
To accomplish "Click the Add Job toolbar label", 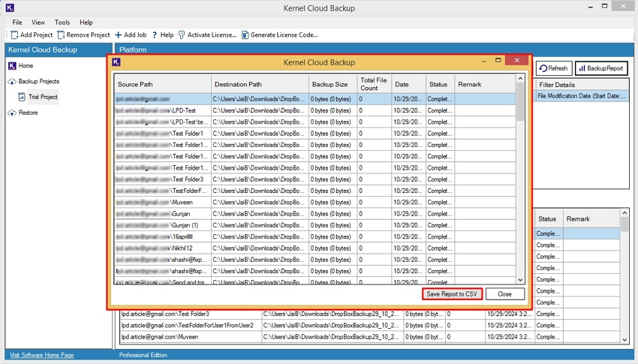I will click(135, 35).
